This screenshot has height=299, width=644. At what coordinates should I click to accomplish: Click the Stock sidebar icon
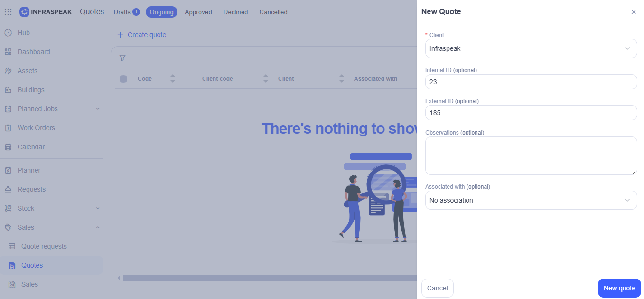click(x=8, y=208)
